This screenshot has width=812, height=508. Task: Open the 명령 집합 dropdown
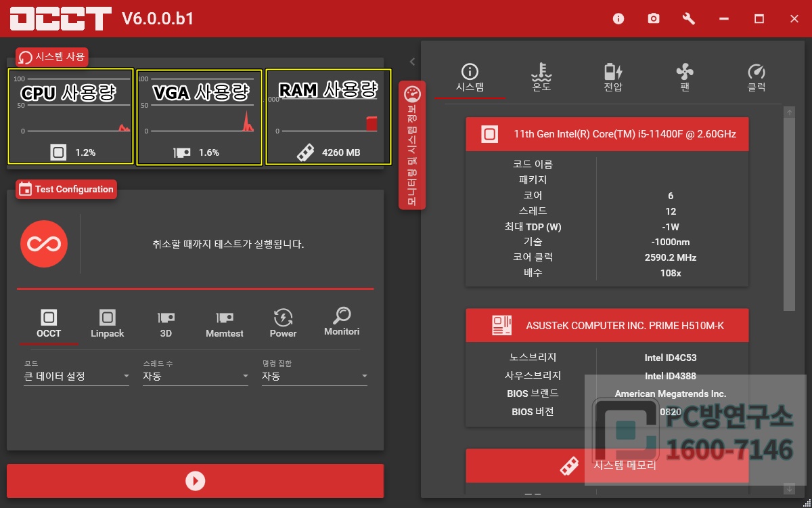coord(315,376)
